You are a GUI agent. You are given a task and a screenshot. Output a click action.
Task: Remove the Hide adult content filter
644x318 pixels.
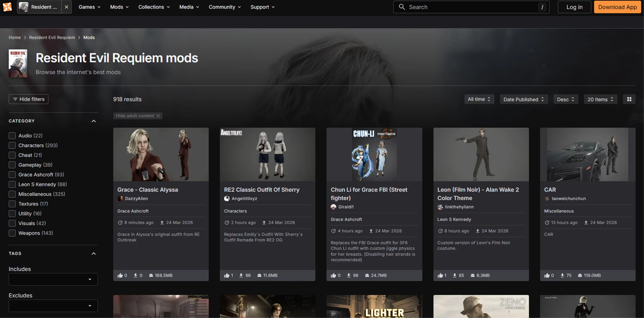pyautogui.click(x=158, y=116)
